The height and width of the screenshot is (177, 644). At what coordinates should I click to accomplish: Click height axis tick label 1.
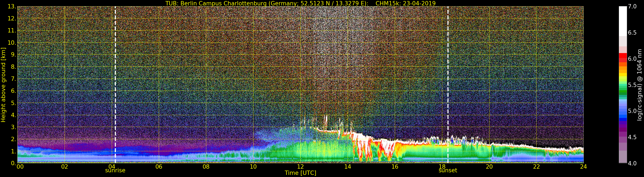pyautogui.click(x=13, y=151)
